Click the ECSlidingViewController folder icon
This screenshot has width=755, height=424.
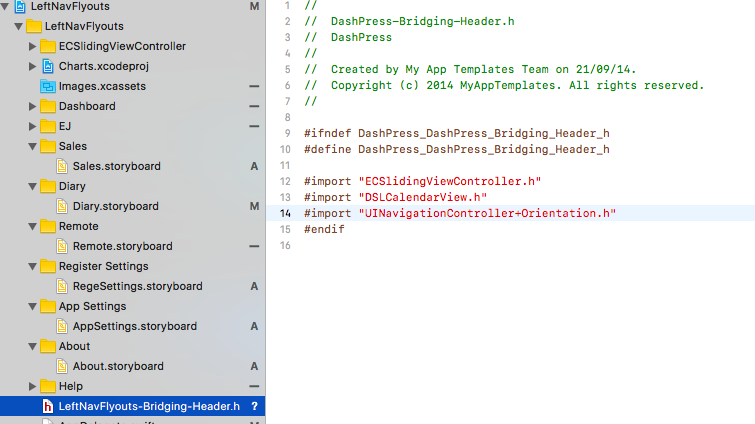click(47, 46)
